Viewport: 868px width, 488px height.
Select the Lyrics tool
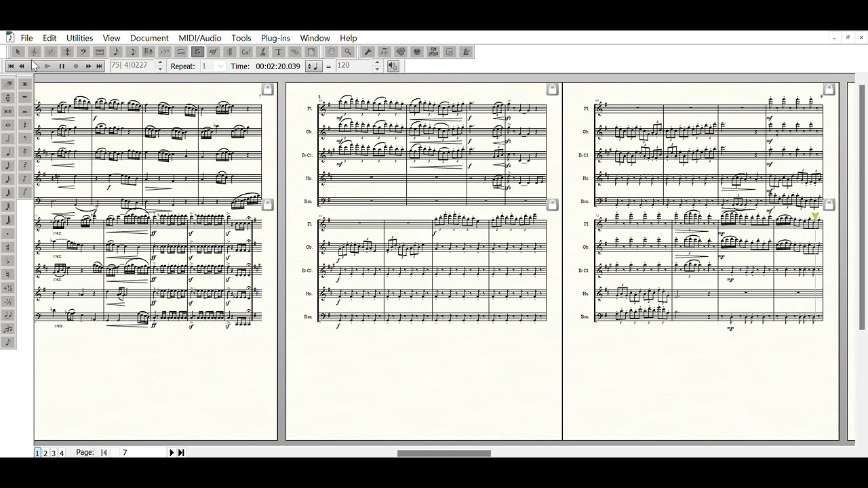[x=263, y=52]
